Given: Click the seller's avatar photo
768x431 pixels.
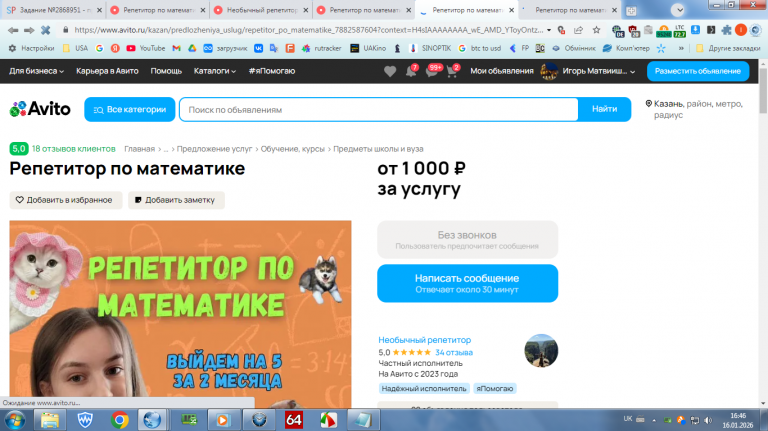Looking at the screenshot, I should click(x=541, y=351).
